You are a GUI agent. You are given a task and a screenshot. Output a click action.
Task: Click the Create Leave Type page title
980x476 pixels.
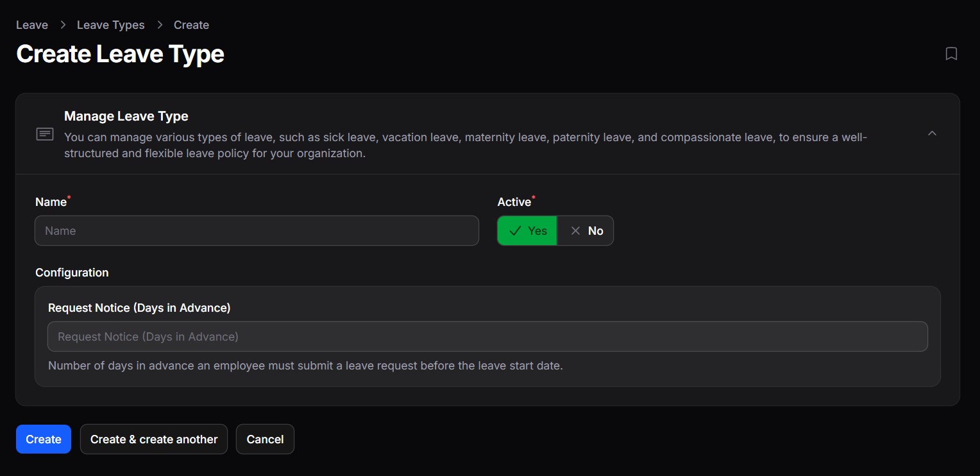[120, 54]
